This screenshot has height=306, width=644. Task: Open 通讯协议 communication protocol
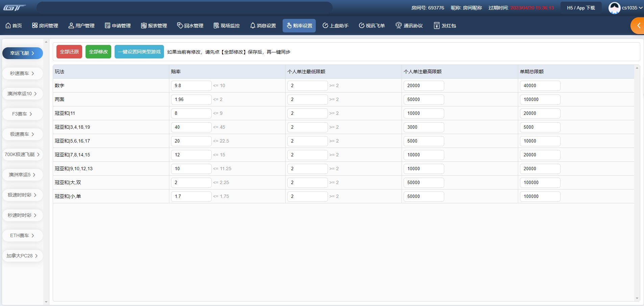409,26
